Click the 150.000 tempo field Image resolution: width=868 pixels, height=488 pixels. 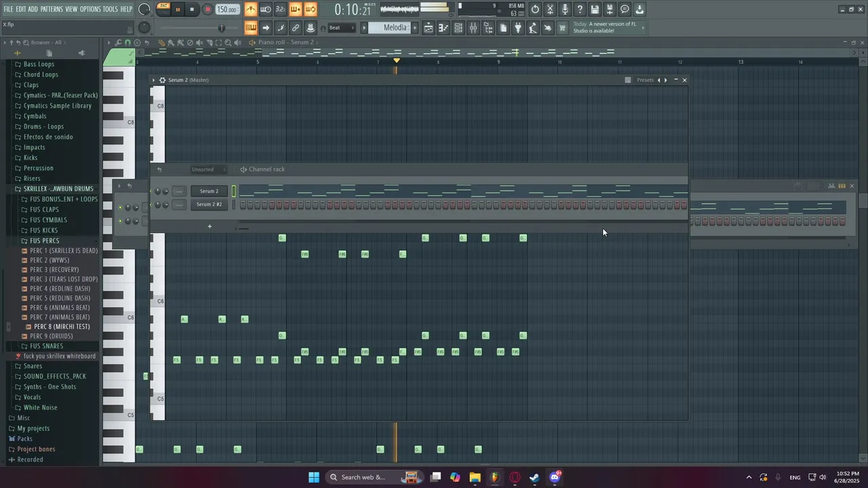click(x=227, y=9)
